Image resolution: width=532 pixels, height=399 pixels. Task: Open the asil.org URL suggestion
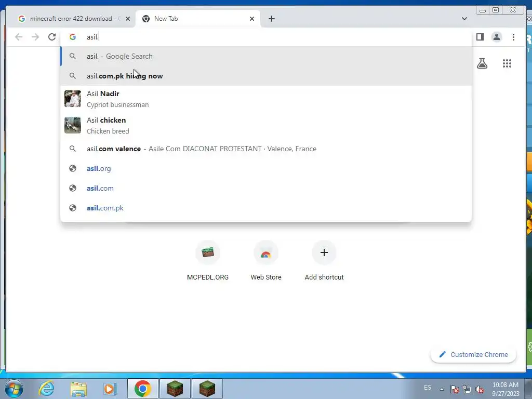point(266,168)
